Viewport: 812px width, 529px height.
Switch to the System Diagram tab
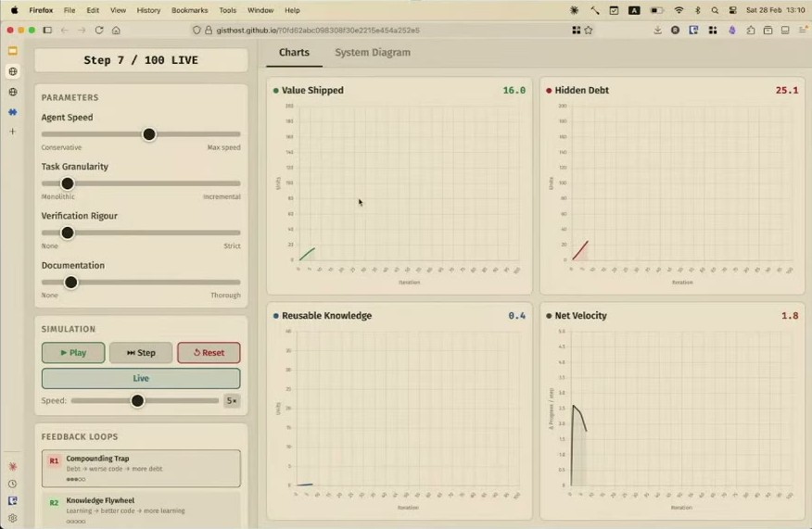tap(373, 52)
